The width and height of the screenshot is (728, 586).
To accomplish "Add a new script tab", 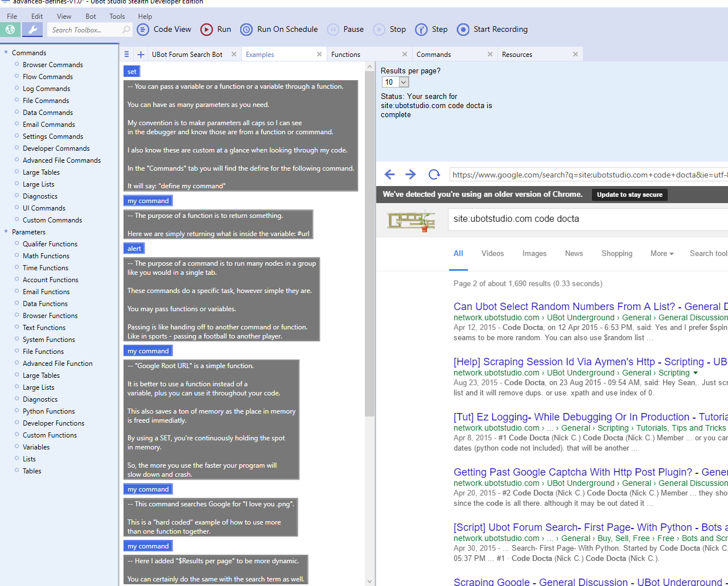I will pyautogui.click(x=141, y=55).
